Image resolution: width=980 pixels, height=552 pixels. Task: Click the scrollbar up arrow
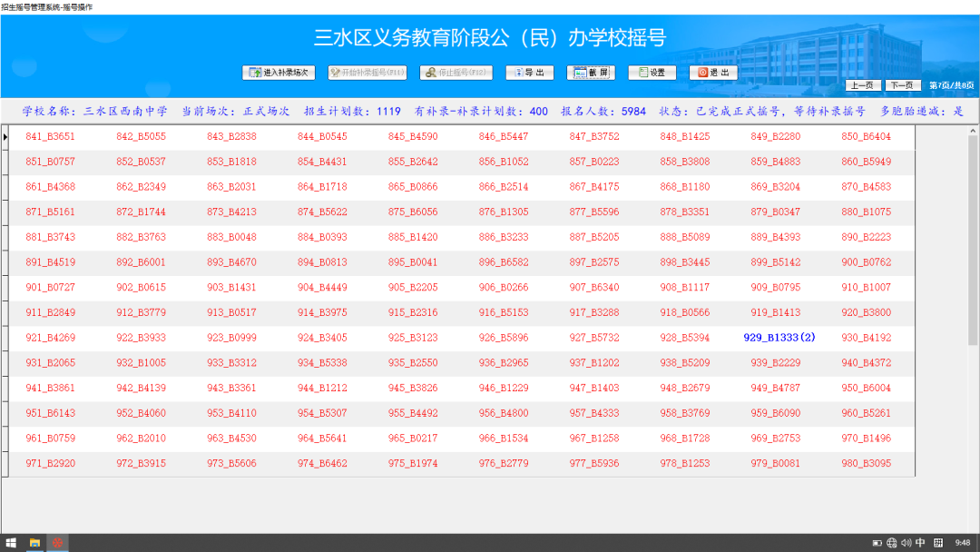[973, 131]
